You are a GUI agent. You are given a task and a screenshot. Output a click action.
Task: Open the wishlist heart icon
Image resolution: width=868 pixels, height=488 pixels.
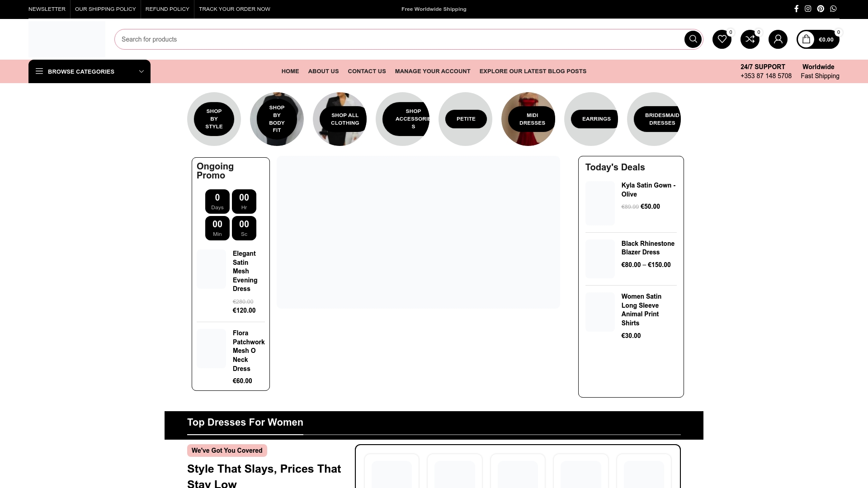722,39
